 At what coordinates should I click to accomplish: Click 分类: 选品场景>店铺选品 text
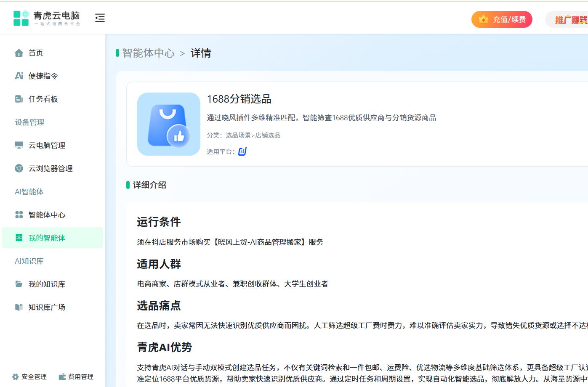[243, 135]
